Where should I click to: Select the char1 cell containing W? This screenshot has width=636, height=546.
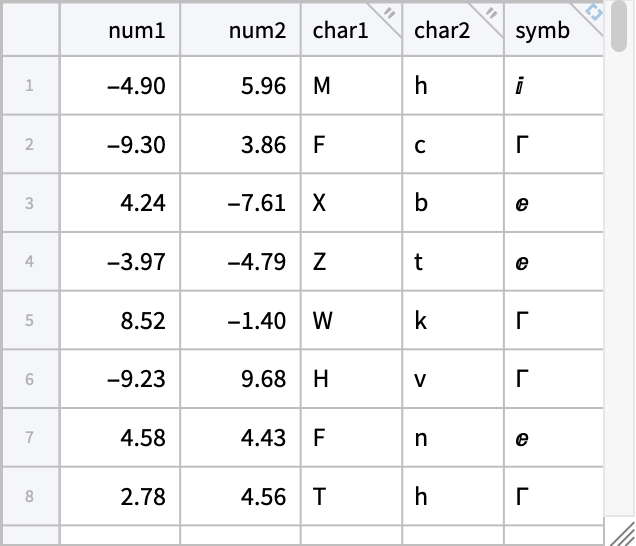[350, 321]
